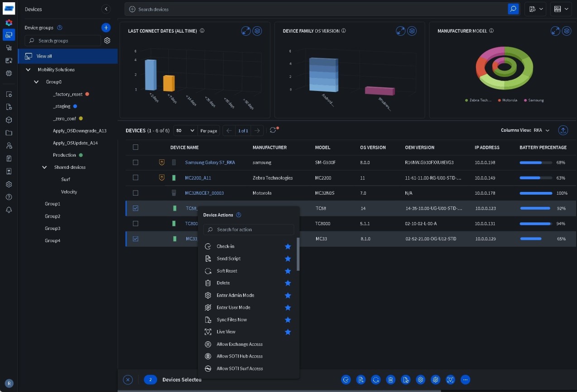Click the export columns upload icon

click(x=563, y=130)
